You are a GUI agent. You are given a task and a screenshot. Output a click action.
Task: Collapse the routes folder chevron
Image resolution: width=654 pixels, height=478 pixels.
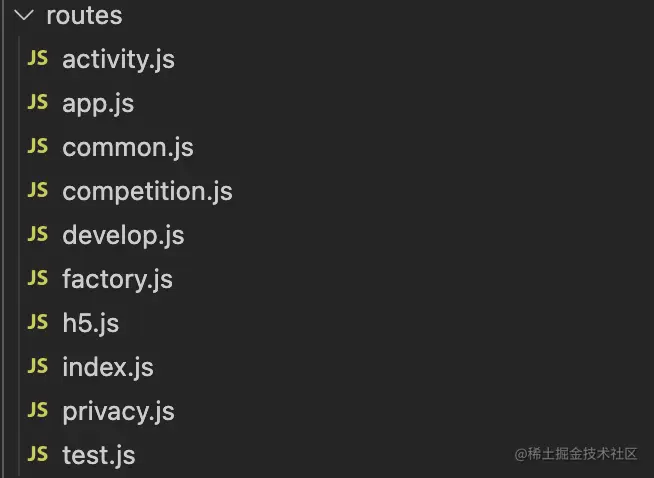tap(23, 15)
